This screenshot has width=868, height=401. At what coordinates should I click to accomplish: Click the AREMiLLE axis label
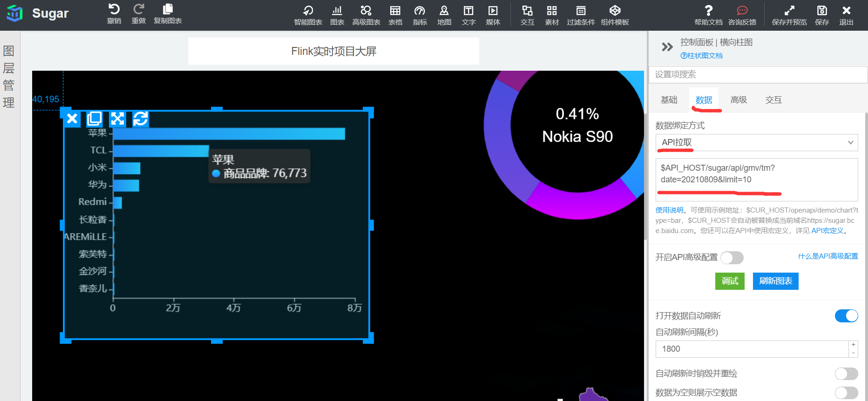coord(86,237)
